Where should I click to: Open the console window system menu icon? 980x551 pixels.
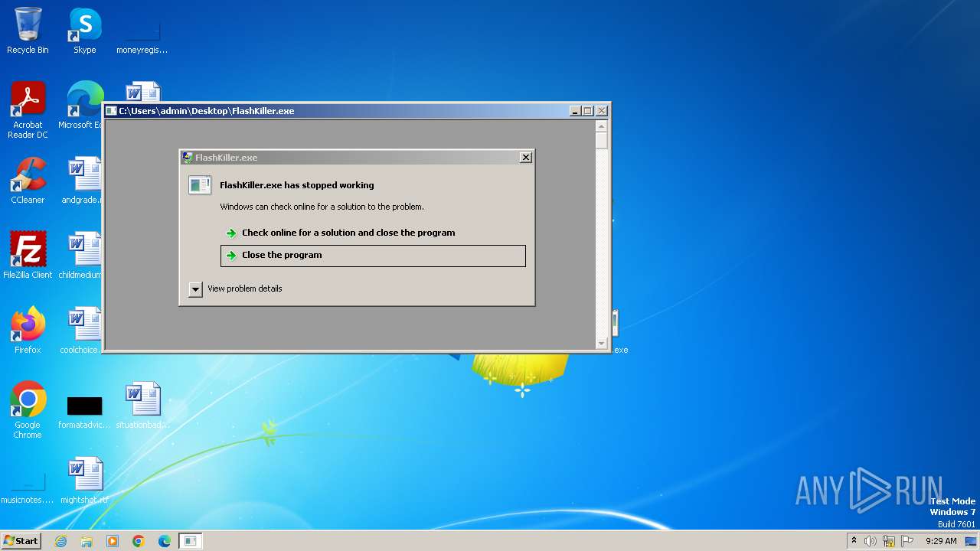111,111
